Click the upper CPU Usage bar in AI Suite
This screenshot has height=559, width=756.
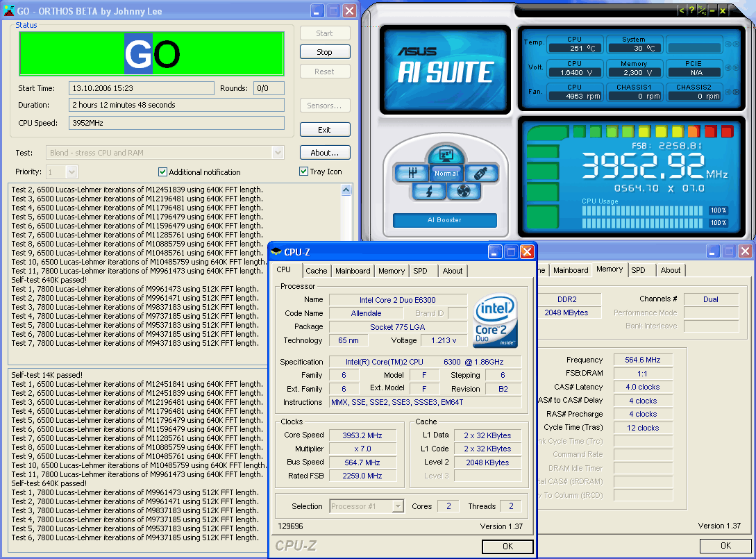(642, 210)
